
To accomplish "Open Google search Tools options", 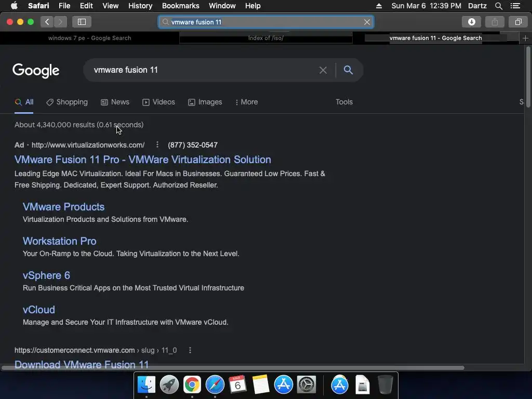I will [344, 102].
